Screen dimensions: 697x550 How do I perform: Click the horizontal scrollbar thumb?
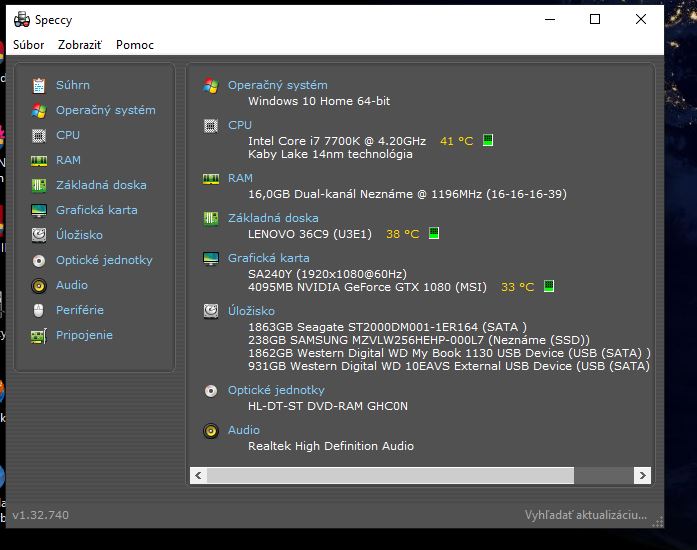pyautogui.click(x=390, y=475)
